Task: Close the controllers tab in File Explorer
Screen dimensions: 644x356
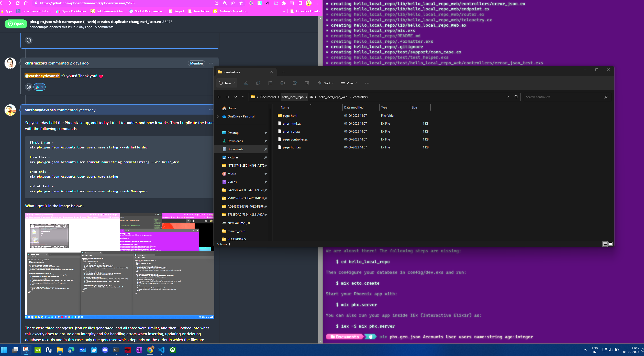Action: point(271,72)
